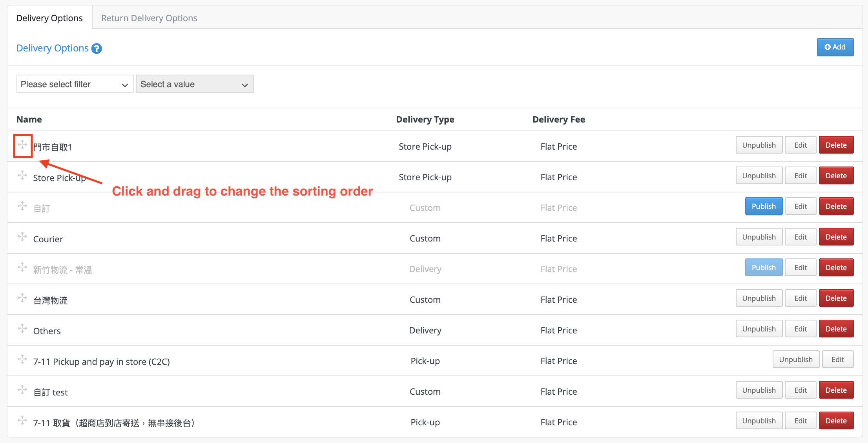Click the Delivery Fee column header
The width and height of the screenshot is (868, 443).
click(559, 119)
